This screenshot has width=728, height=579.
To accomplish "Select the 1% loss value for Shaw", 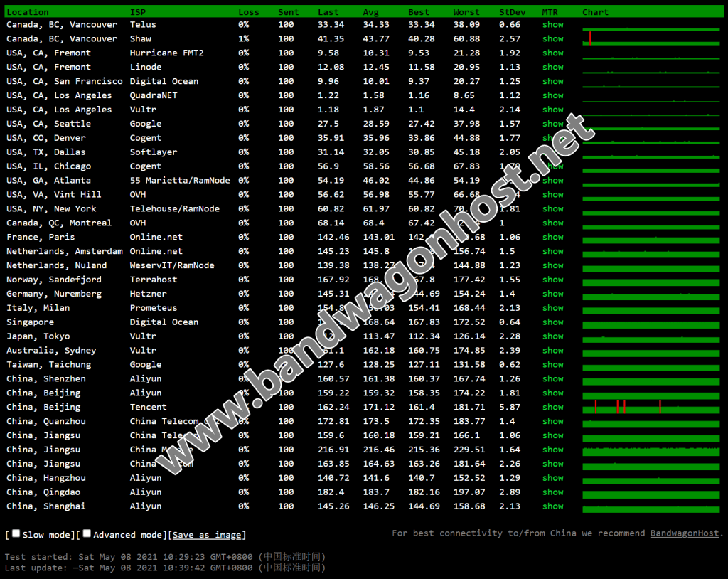I will pos(244,39).
